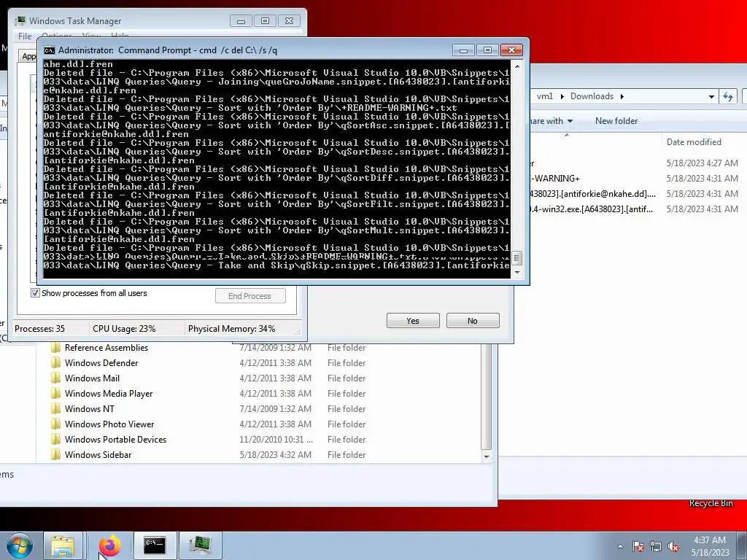747x560 pixels.
Task: Maximize the Windows Task Manager window
Action: click(265, 21)
